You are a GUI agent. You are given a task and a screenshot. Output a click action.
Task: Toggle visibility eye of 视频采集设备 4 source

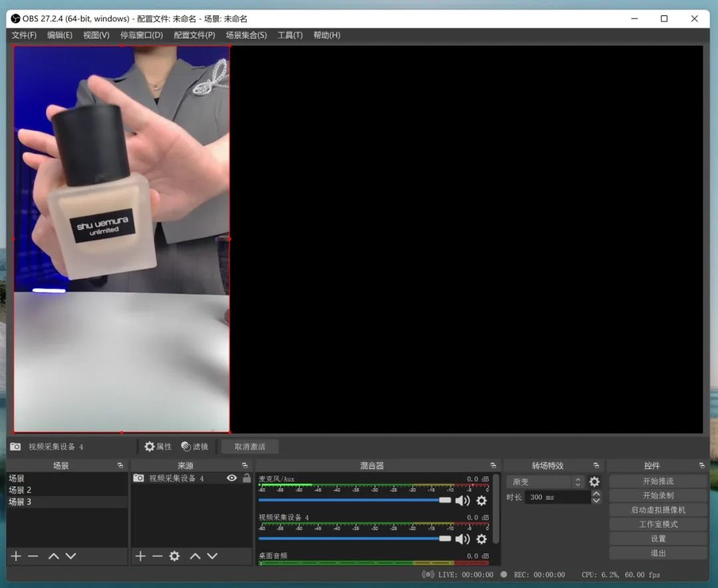tap(232, 478)
